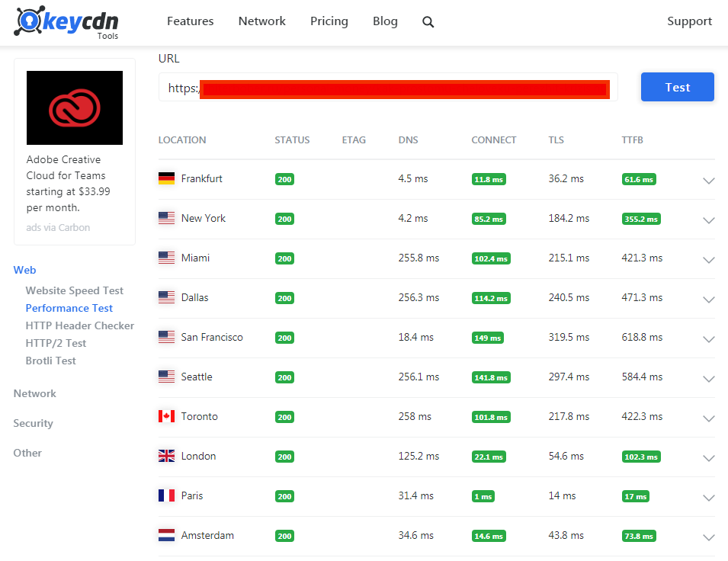
Task: Click the 618.8 ms TTFB value
Action: point(642,337)
